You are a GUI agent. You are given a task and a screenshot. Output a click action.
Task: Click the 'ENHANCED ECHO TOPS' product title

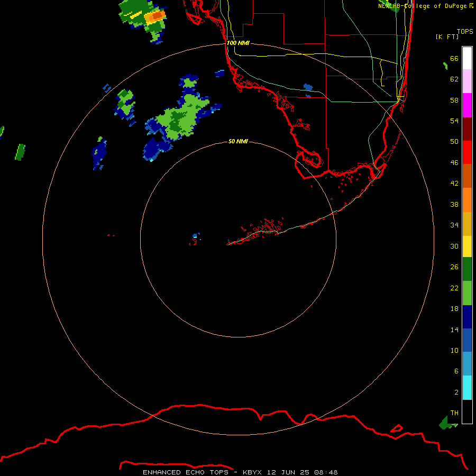click(185, 472)
